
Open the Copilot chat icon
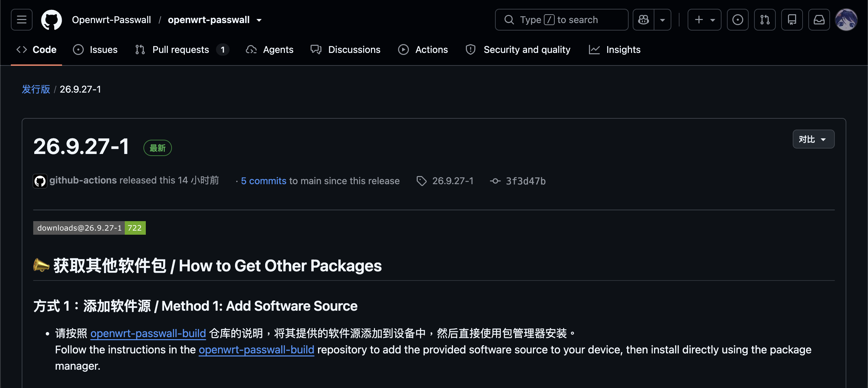tap(643, 20)
